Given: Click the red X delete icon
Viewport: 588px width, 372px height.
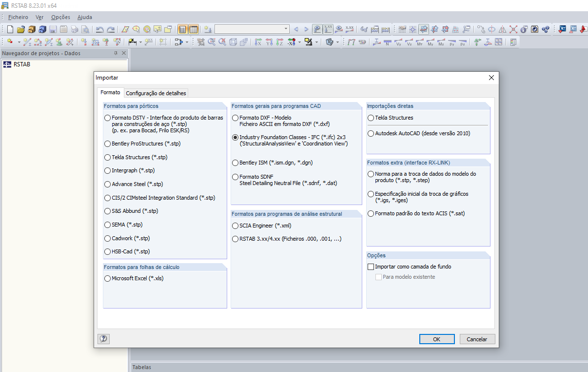Looking at the screenshot, I should (513, 29).
